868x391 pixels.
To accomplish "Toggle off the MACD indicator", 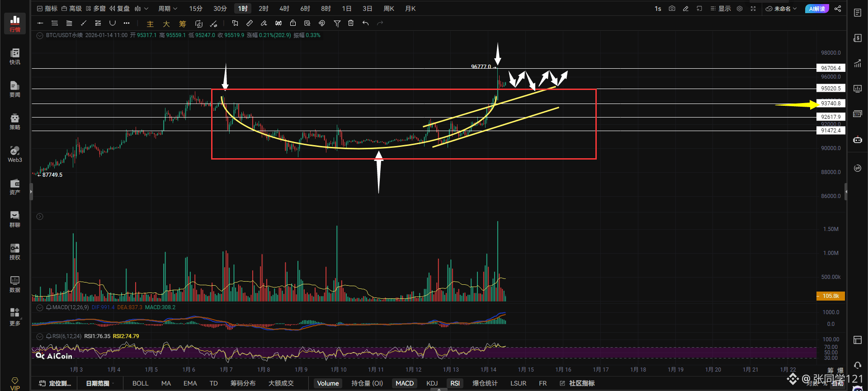I will (x=405, y=383).
